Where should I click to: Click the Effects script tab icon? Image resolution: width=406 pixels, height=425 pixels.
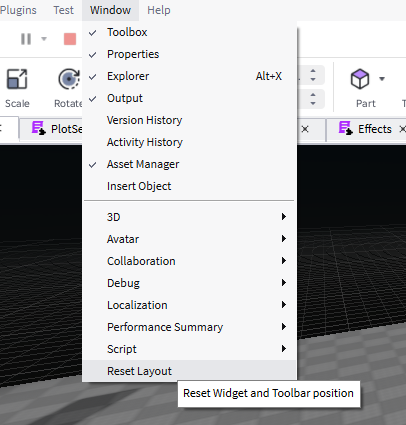point(346,128)
